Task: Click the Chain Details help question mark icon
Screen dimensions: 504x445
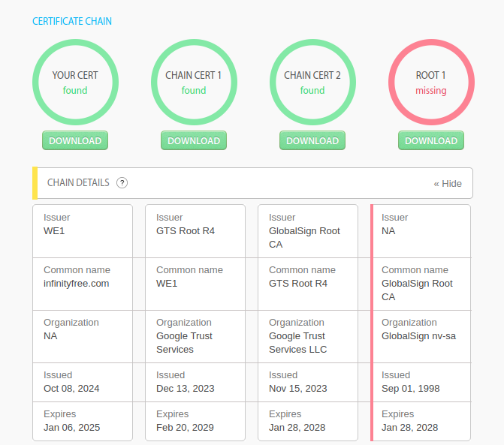Action: pos(122,183)
